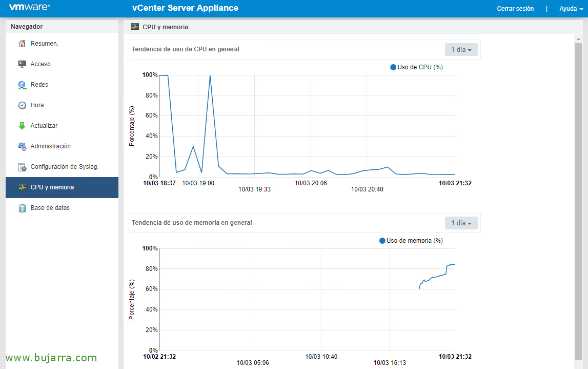Click the 10/03 16:13 memory chart label
Image resolution: width=588 pixels, height=369 pixels.
[x=390, y=363]
